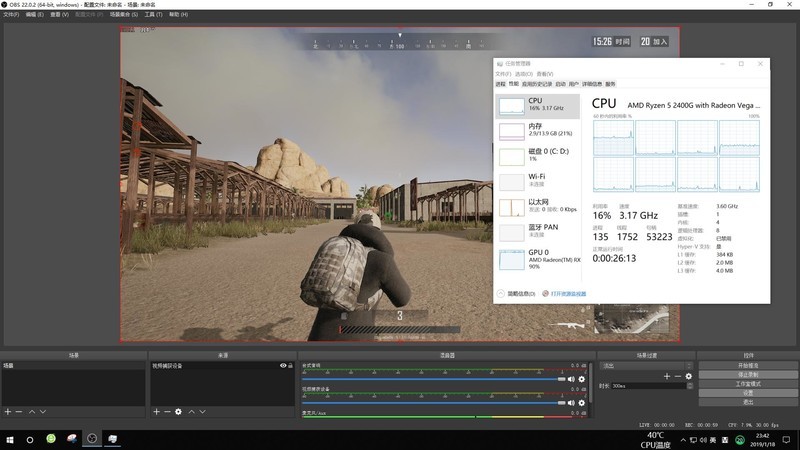
Task: Toggle eye visibility for video capture source
Action: [x=281, y=366]
